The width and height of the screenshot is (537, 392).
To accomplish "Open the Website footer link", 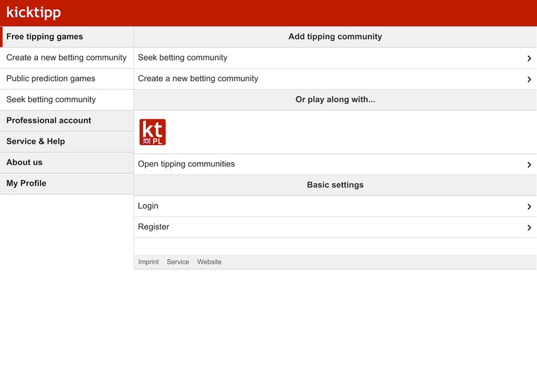I will pos(209,262).
